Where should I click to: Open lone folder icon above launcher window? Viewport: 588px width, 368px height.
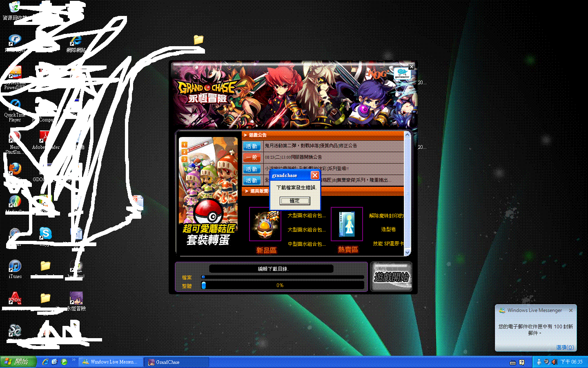198,40
